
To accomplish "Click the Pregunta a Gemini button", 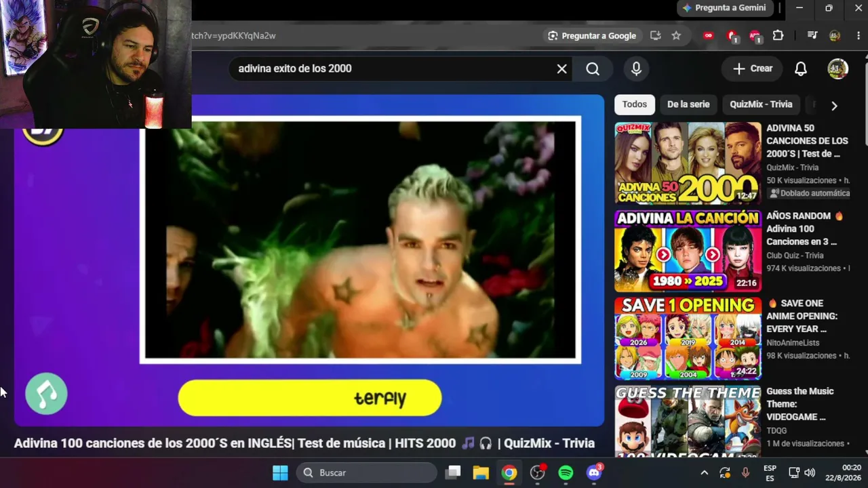I will tap(724, 8).
